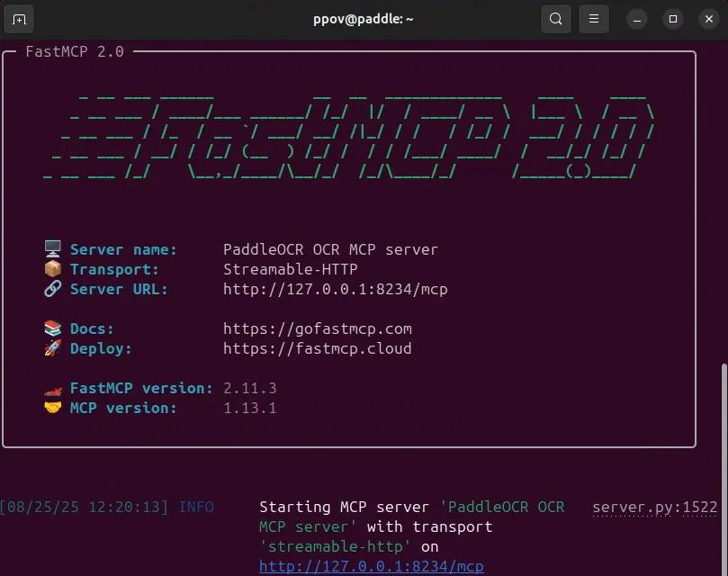Click the FastMCP 2.0 ASCII art banner
The image size is (728, 576).
coord(349,138)
